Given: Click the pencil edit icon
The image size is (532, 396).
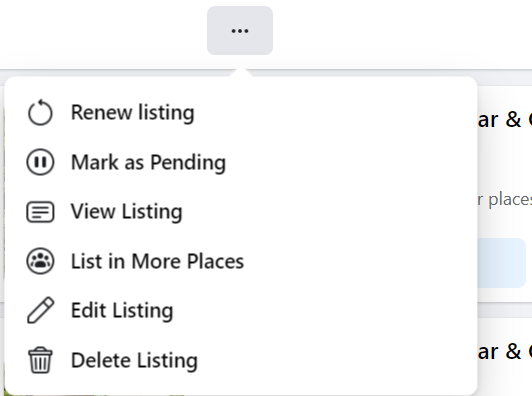Looking at the screenshot, I should pos(40,310).
